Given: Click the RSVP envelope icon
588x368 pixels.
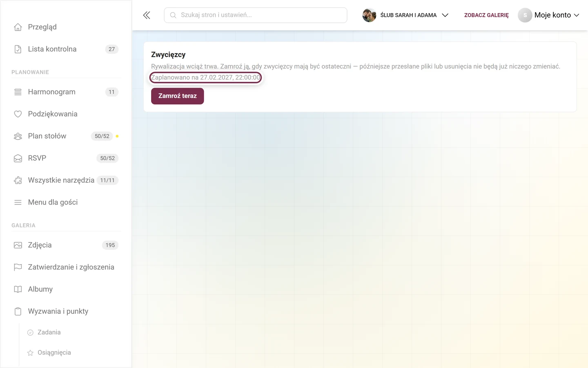Looking at the screenshot, I should tap(18, 158).
